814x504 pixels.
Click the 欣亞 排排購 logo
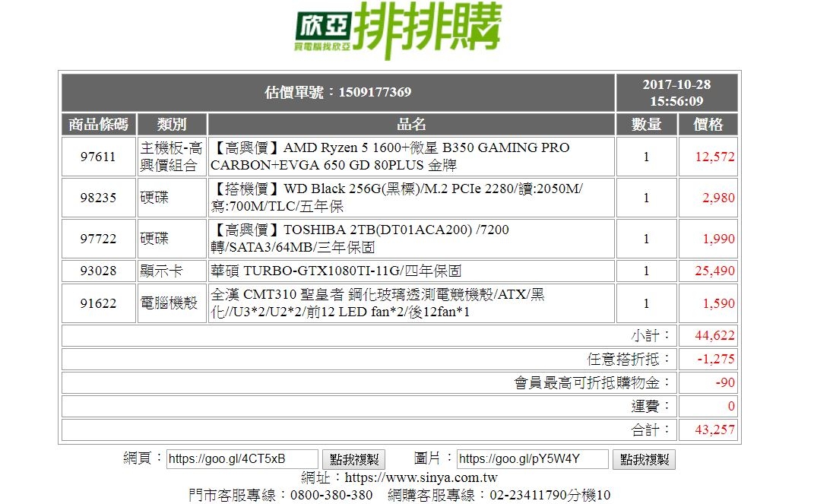(398, 30)
